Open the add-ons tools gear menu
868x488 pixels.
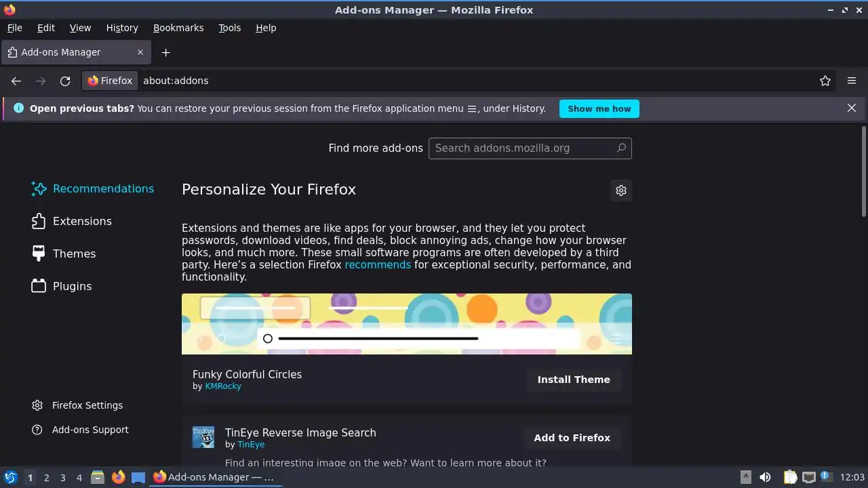tap(621, 190)
